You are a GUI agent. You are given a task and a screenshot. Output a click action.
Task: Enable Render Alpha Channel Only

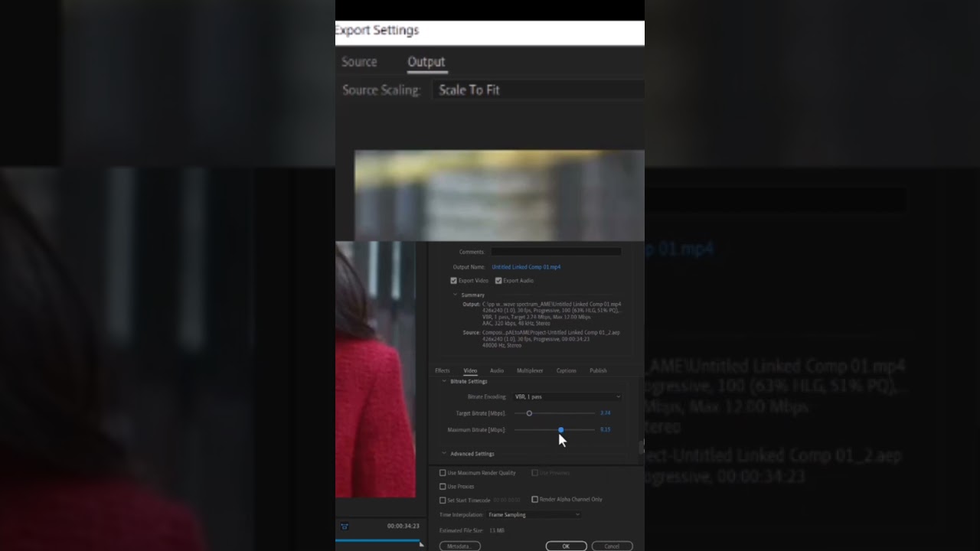(x=534, y=500)
